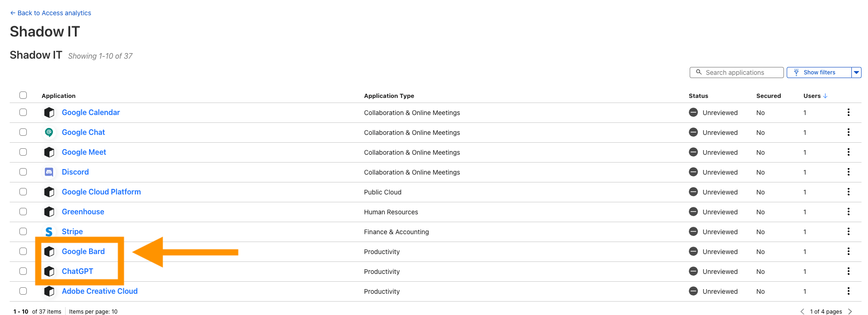Click the Google Cloud Platform app icon

pos(49,192)
